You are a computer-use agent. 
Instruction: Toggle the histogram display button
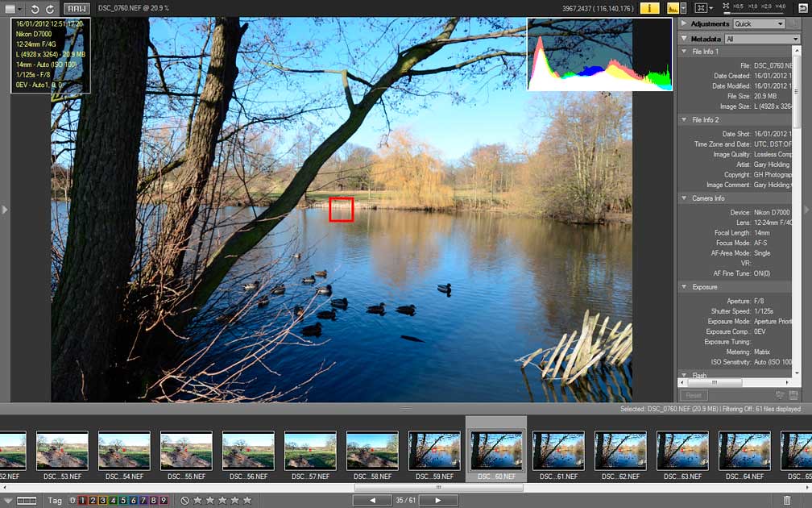coord(673,8)
